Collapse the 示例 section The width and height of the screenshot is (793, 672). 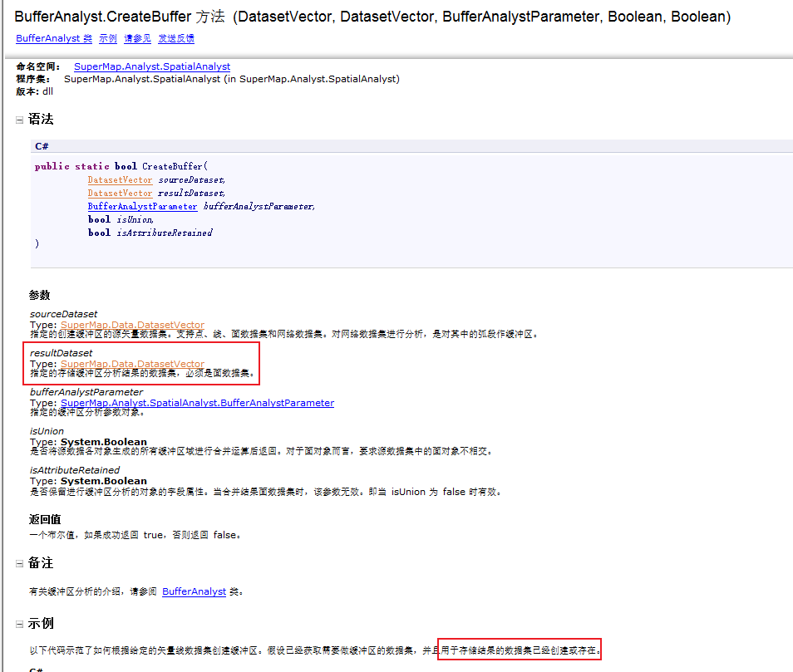(19, 625)
